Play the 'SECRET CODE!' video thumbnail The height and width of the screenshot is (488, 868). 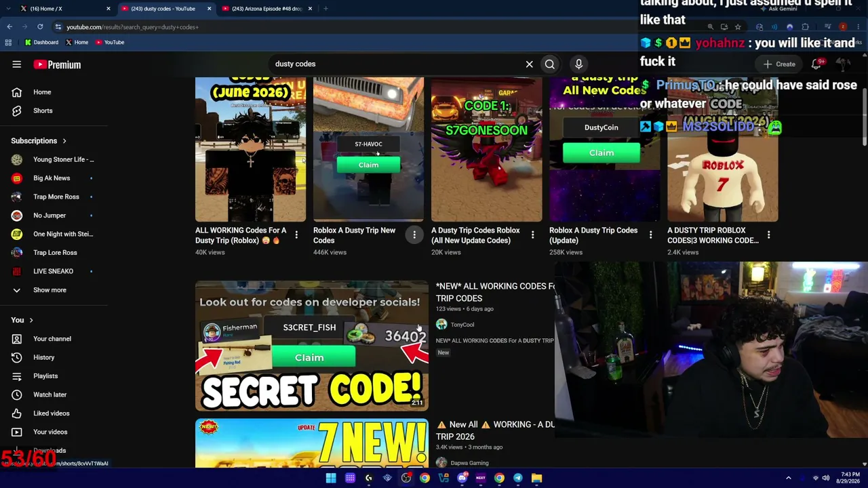312,346
